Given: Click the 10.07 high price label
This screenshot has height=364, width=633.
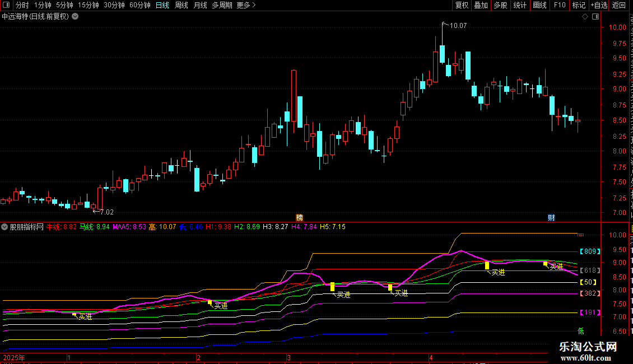Looking at the screenshot, I should coord(458,26).
